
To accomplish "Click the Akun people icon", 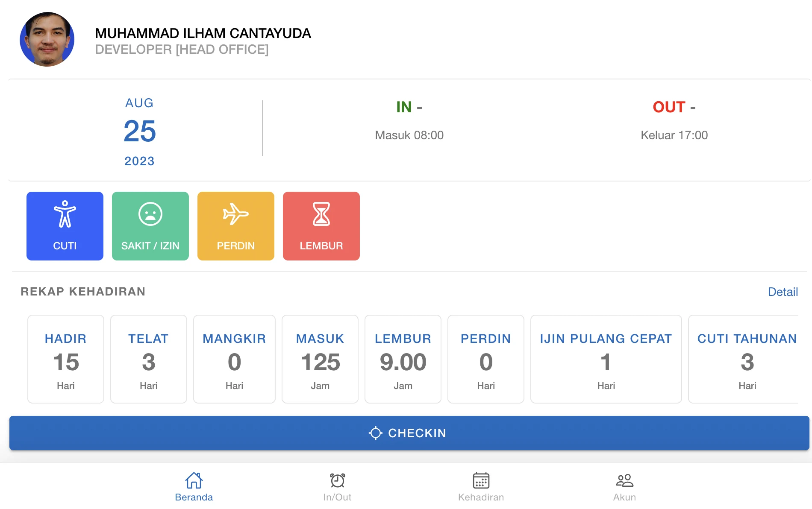I will (x=625, y=480).
